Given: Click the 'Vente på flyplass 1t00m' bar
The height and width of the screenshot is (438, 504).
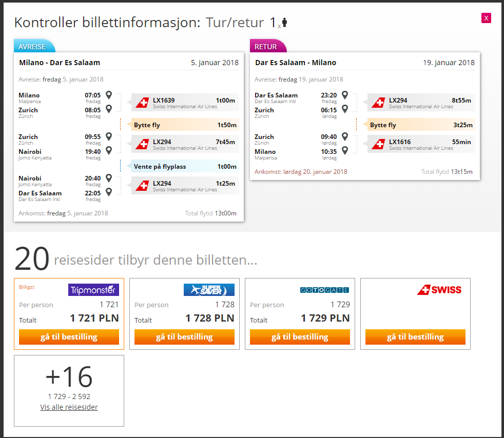Looking at the screenshot, I should coord(183,166).
